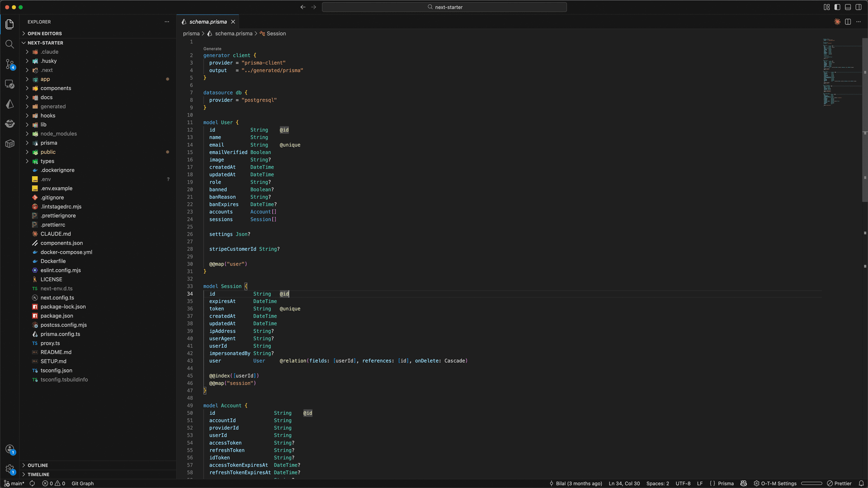Expand the components folder

(56, 88)
